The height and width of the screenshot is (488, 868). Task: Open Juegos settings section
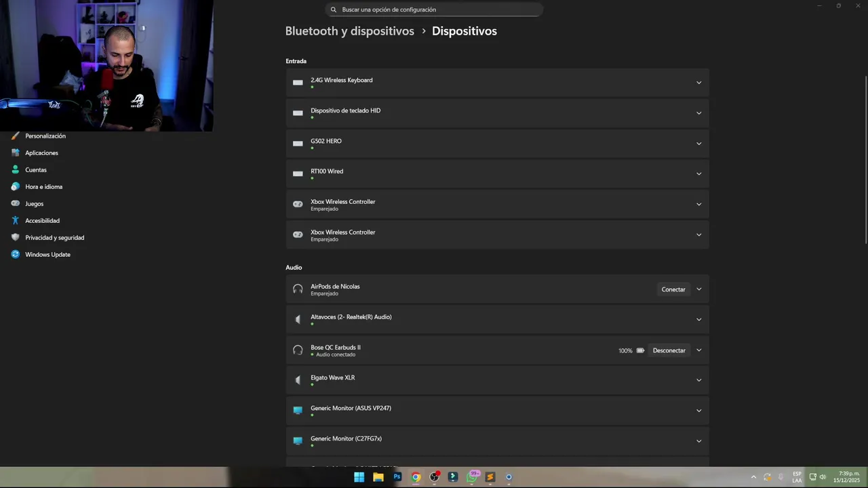pyautogui.click(x=34, y=203)
